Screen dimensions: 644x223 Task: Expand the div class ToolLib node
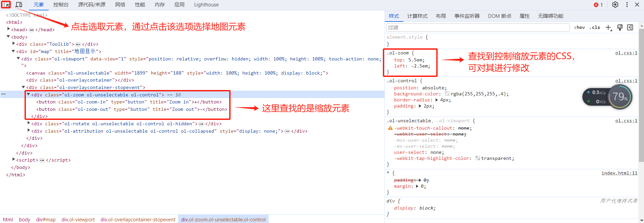14,44
